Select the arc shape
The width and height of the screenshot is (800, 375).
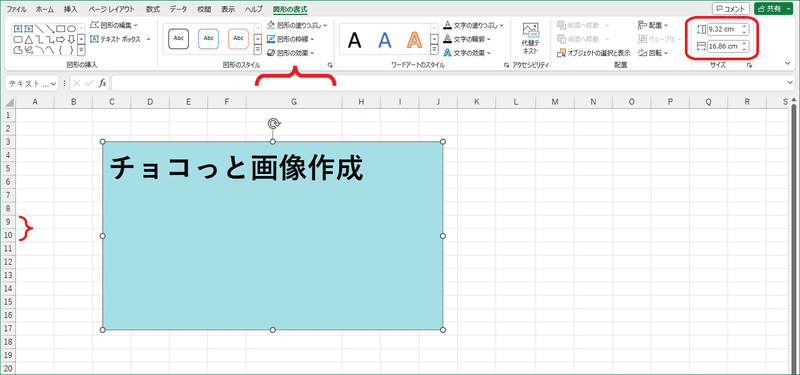(39, 49)
